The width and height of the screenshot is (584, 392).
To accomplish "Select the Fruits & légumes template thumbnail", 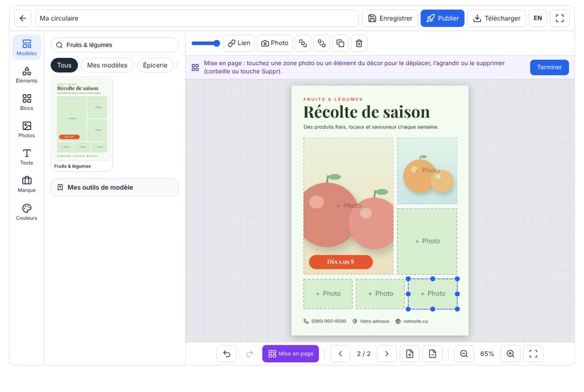I will click(82, 124).
